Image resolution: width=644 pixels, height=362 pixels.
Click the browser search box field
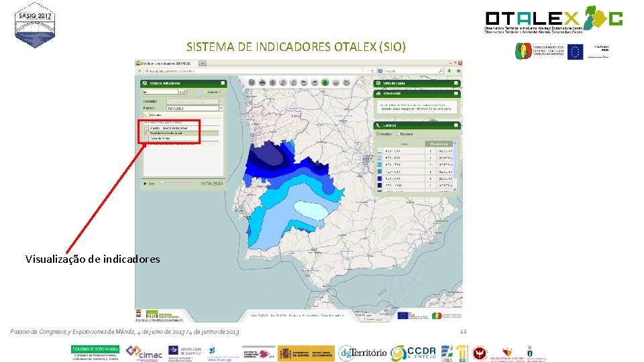click(409, 71)
